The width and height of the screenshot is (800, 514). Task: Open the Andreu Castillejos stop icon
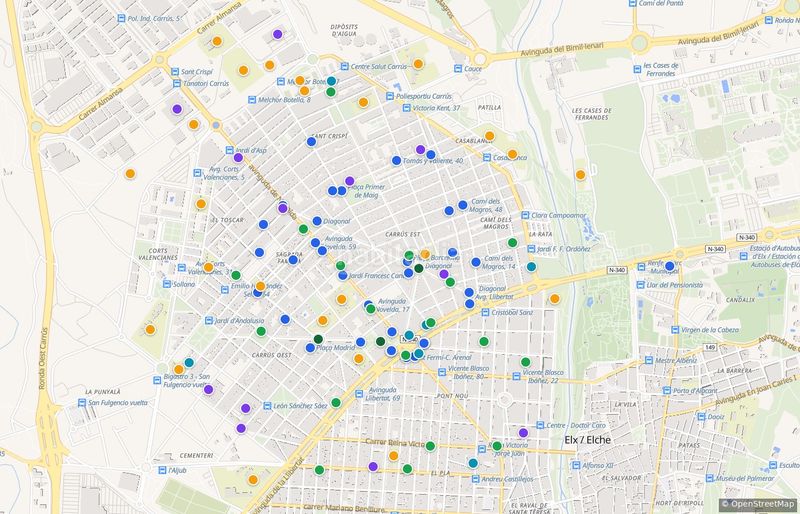476,479
